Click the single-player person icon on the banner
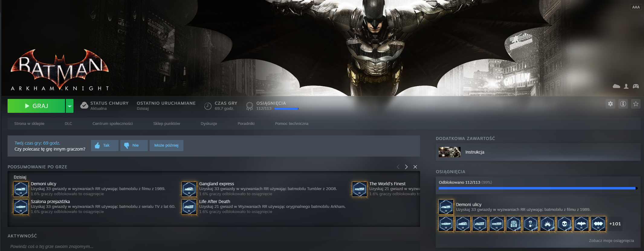This screenshot has height=251, width=644. point(626,86)
